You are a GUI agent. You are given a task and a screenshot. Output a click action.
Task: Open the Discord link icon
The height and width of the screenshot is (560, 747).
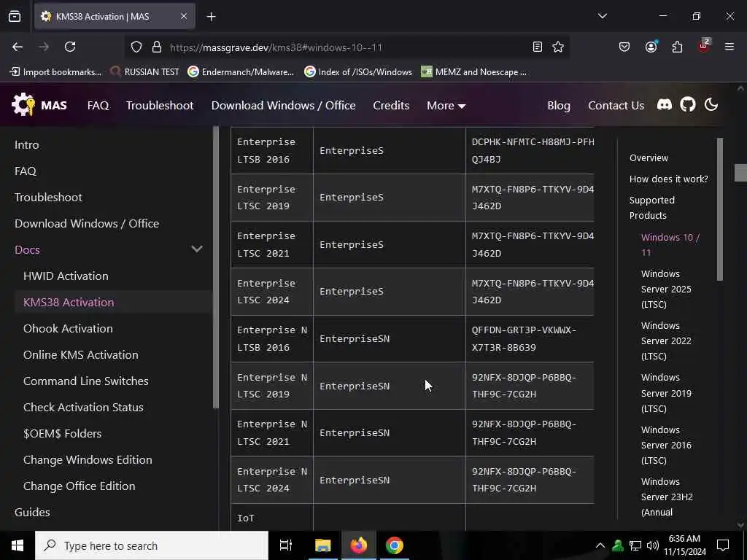(x=664, y=105)
